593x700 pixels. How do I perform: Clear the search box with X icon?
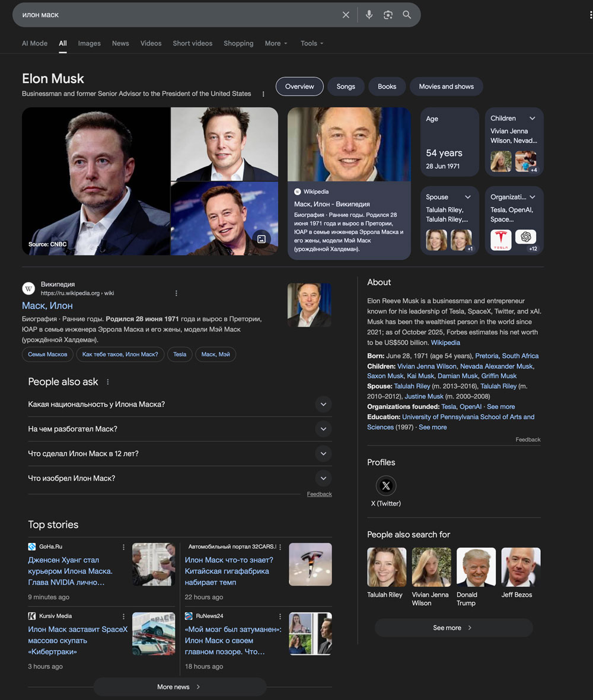(346, 15)
